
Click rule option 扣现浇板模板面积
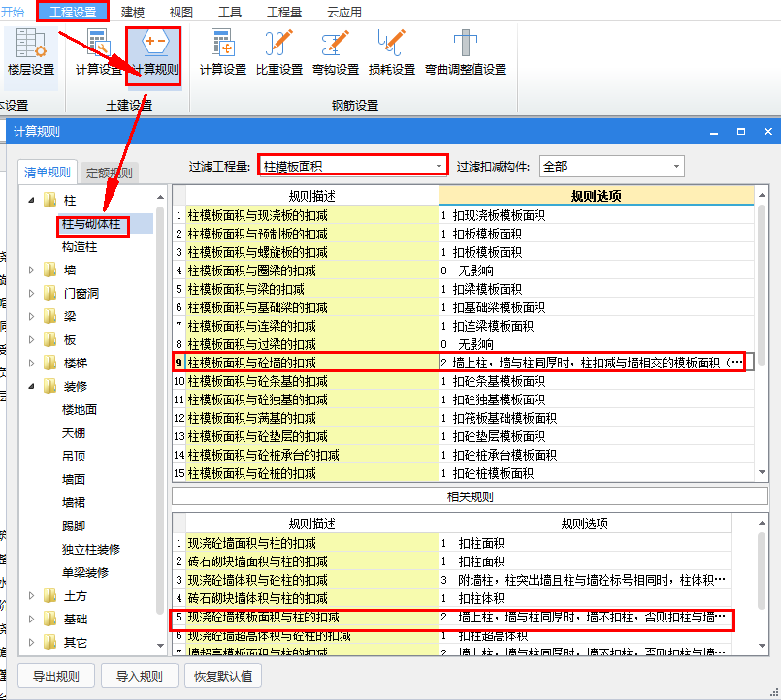(x=499, y=215)
